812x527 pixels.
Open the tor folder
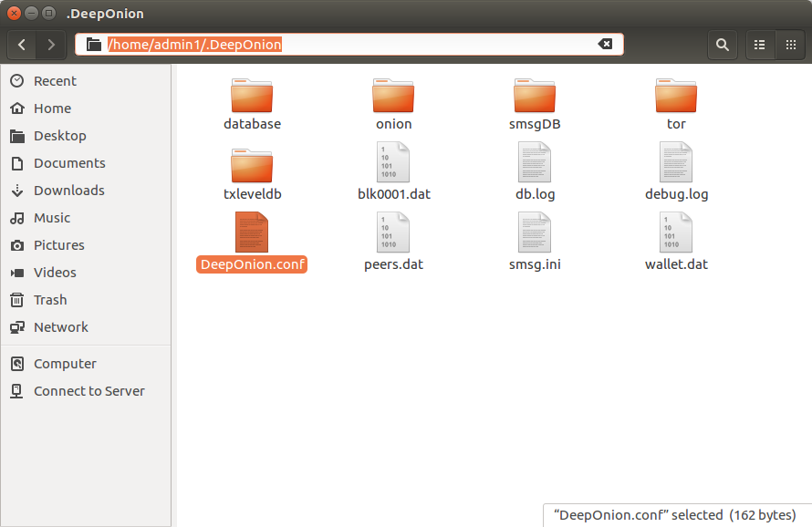676,95
